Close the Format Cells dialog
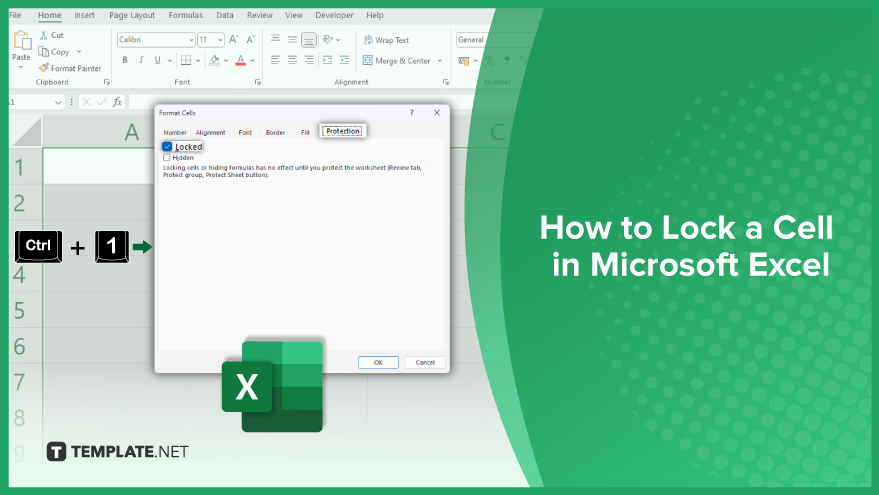The height and width of the screenshot is (495, 879). [x=437, y=113]
